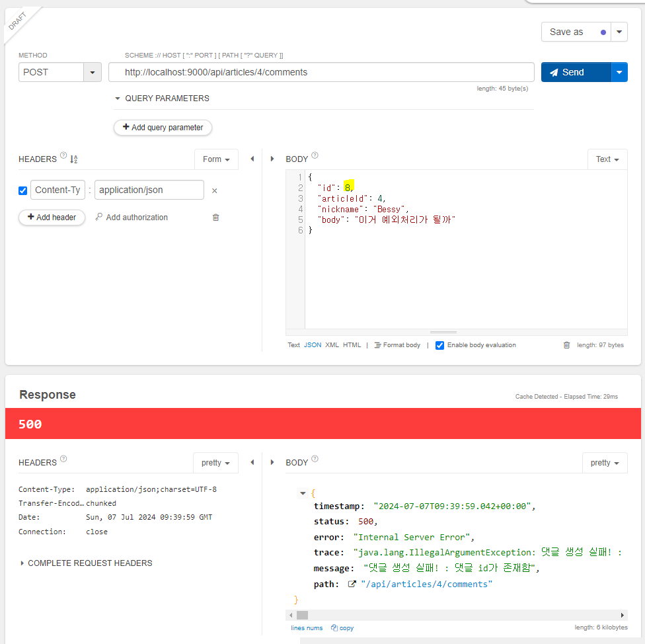Disable the Enable body evaluation checkbox
The height and width of the screenshot is (644, 645).
(x=439, y=345)
